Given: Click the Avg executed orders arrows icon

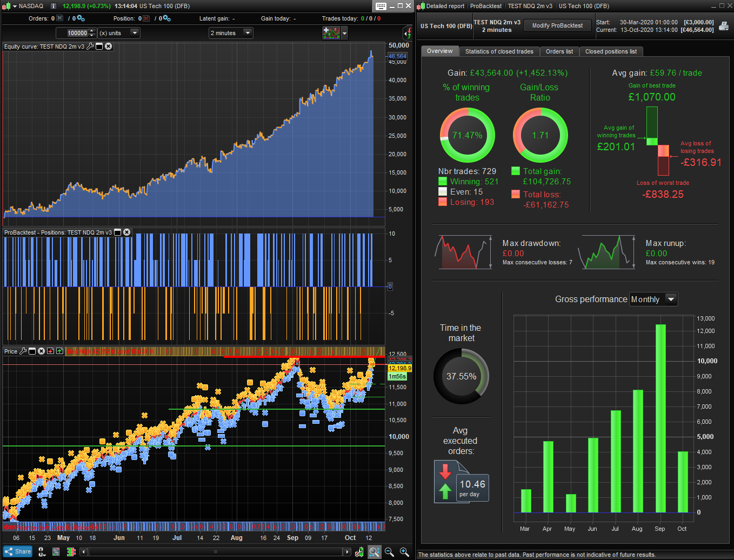Looking at the screenshot, I should tap(445, 481).
